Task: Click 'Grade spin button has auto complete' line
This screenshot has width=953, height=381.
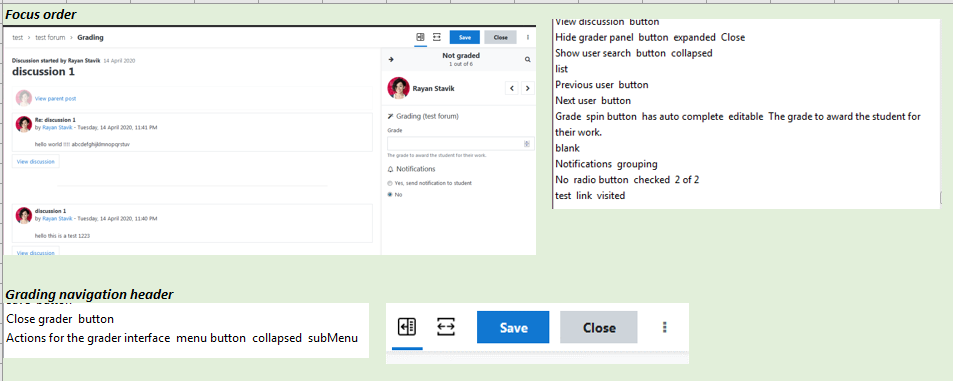Action: (x=738, y=116)
